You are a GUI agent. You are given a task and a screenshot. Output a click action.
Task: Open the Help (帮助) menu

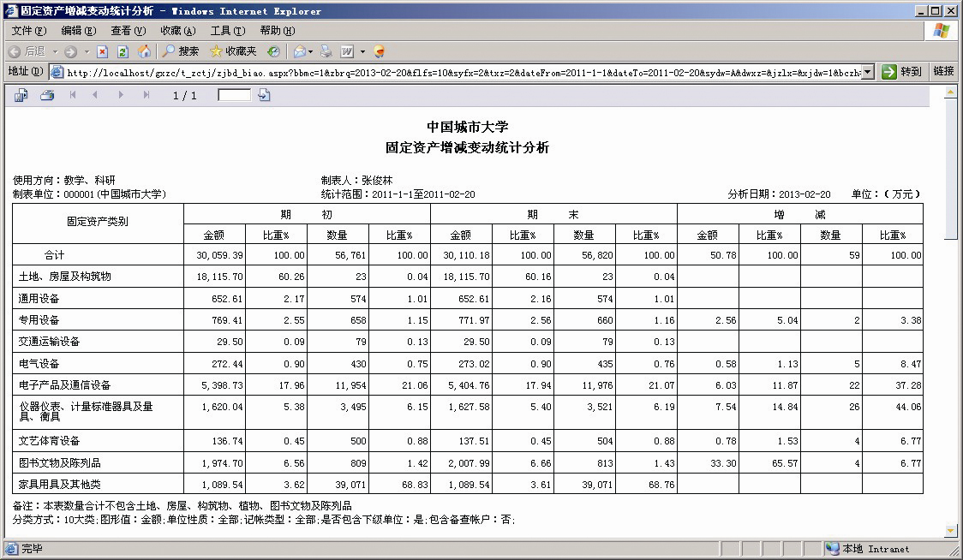pos(277,31)
